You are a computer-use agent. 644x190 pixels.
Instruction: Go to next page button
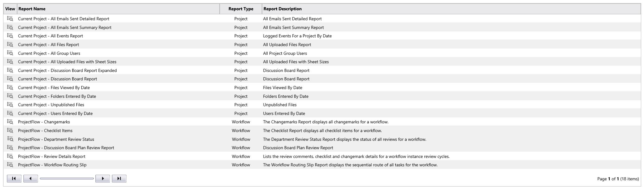(x=103, y=178)
